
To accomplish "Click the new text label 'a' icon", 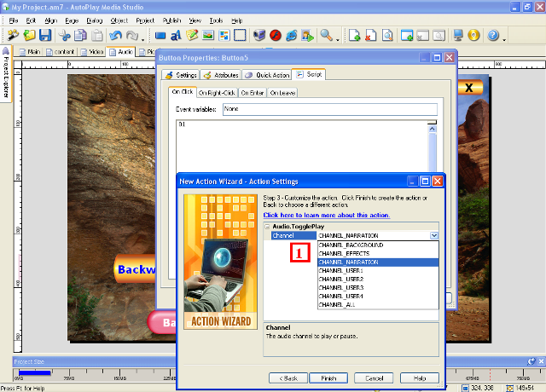I will pos(176,36).
